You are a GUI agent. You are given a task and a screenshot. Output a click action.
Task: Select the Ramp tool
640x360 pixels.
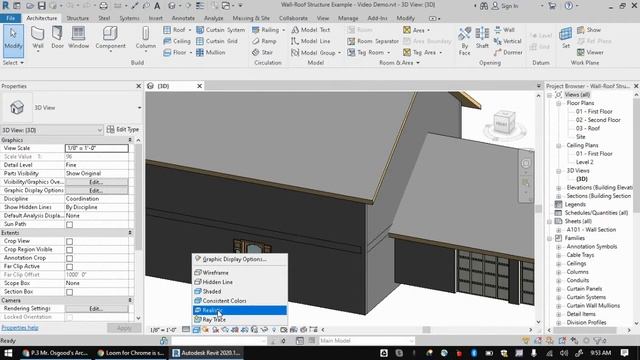264,41
